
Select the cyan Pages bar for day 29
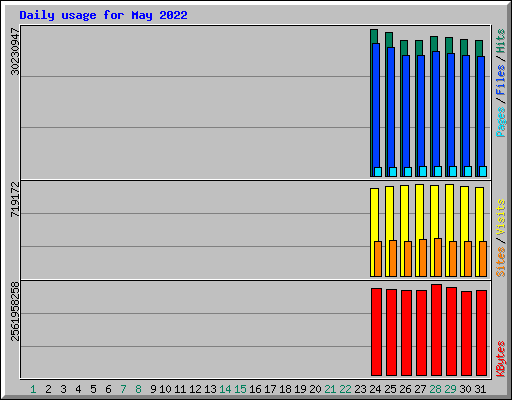pyautogui.click(x=453, y=171)
